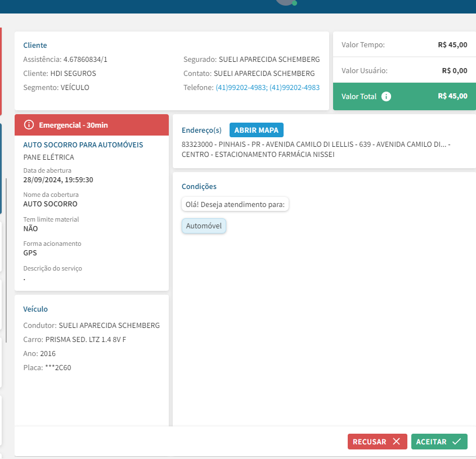Click the AUTO SOCORRO PARA AUTOMÓVEIS title
Viewport: 476px width, 459px height.
coord(83,145)
